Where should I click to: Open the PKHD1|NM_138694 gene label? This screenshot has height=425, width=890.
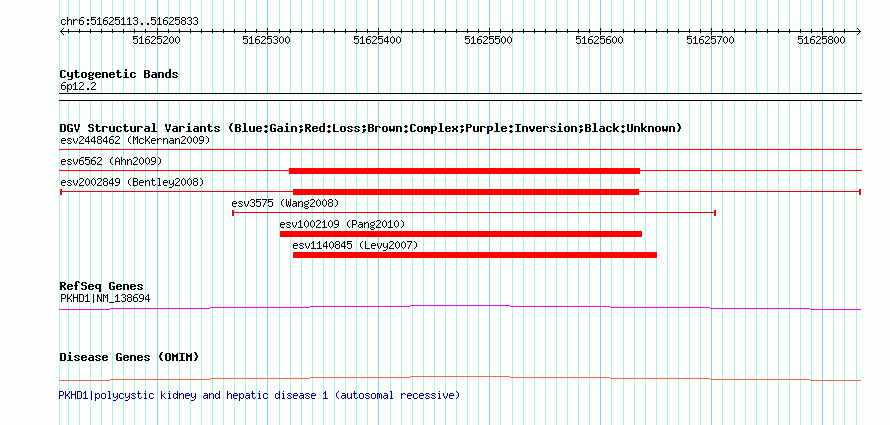pyautogui.click(x=106, y=298)
